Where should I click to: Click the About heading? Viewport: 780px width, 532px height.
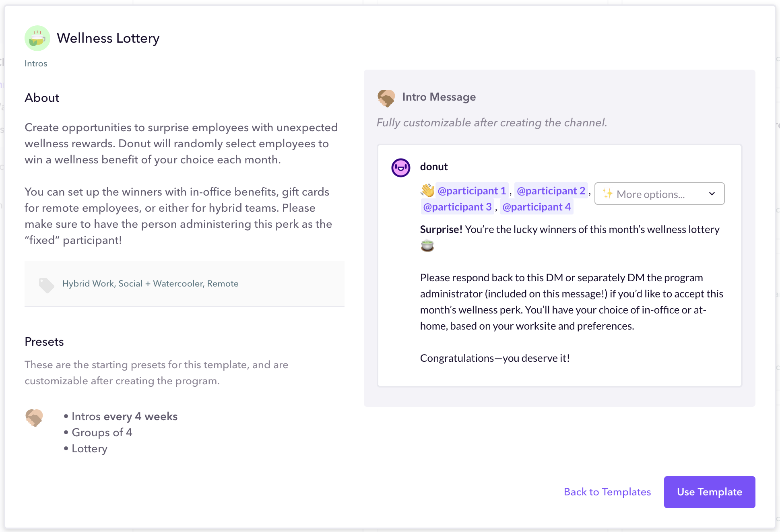(42, 98)
